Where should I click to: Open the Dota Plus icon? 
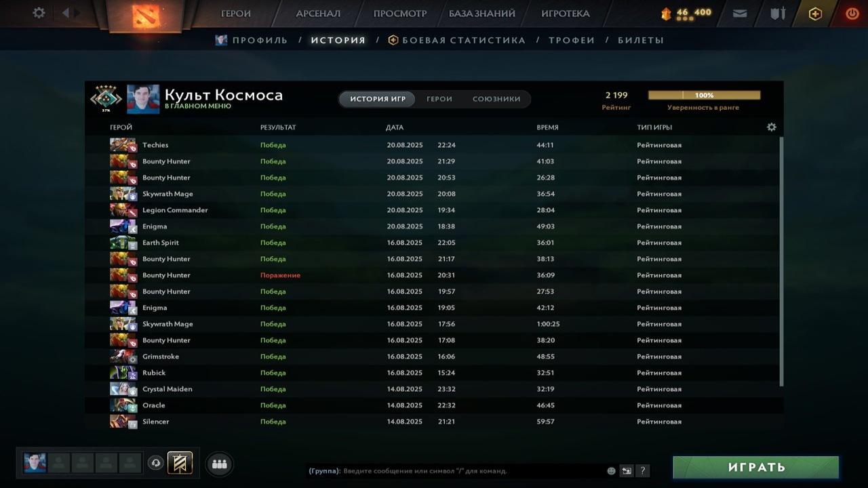pos(815,14)
